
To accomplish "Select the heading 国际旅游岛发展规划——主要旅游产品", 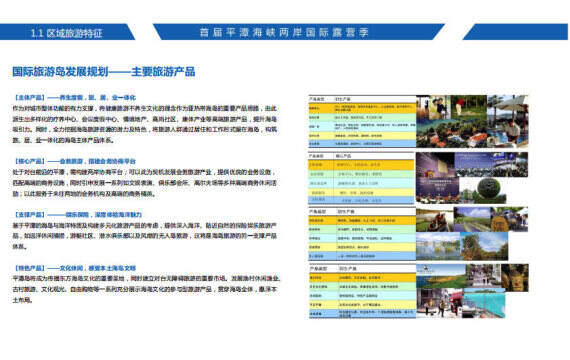I will pos(104,71).
